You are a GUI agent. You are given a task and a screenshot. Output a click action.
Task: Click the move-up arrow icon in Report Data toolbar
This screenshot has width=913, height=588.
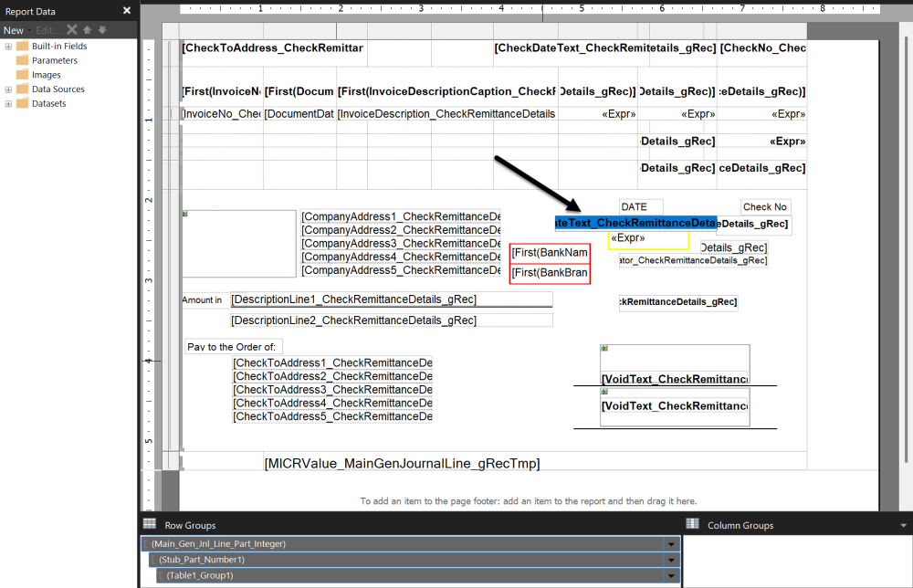[x=86, y=29]
